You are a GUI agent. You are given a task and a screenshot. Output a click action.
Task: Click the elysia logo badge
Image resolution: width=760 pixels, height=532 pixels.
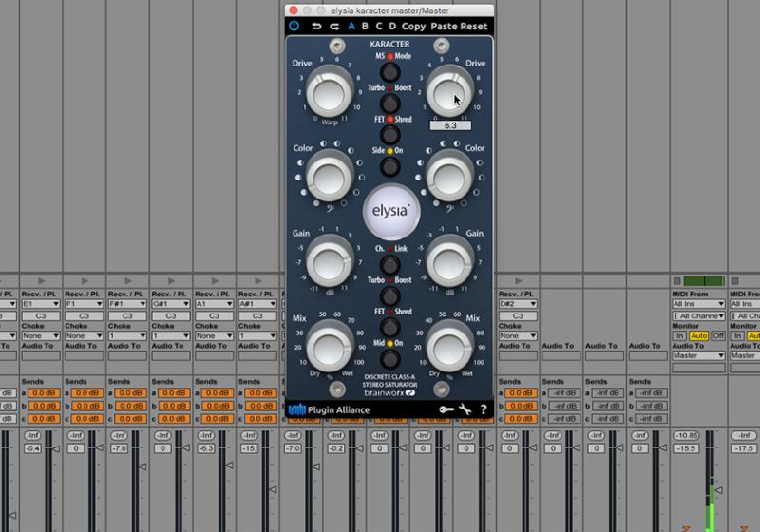tap(390, 211)
